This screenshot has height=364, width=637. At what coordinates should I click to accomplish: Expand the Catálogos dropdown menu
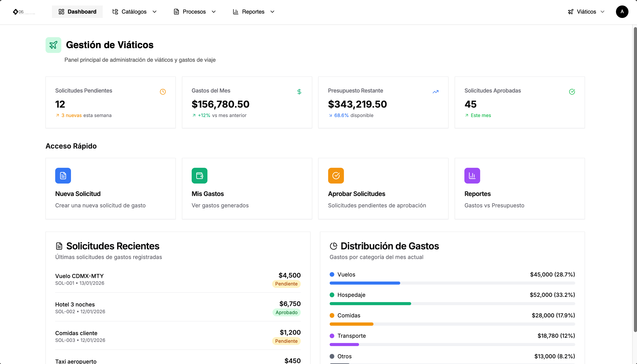tap(135, 12)
